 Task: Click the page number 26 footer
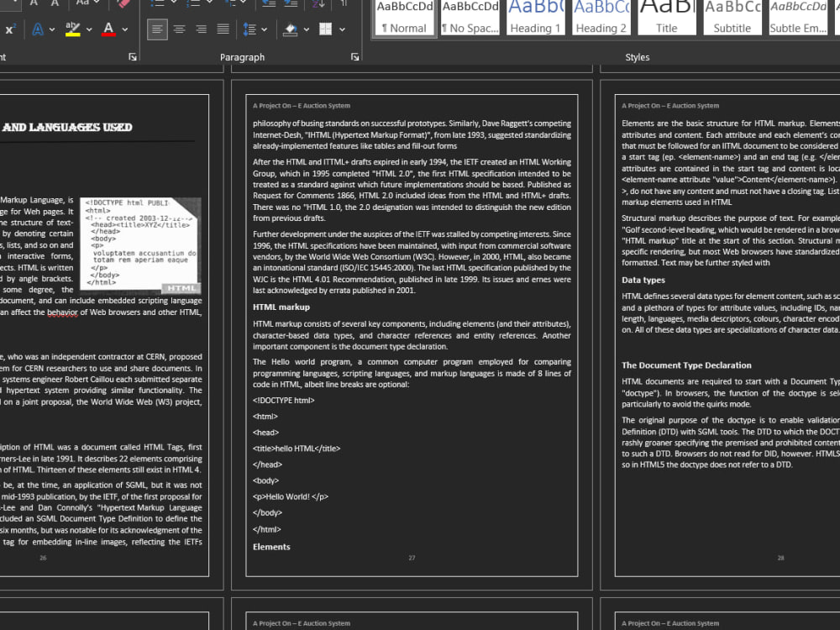(43, 558)
